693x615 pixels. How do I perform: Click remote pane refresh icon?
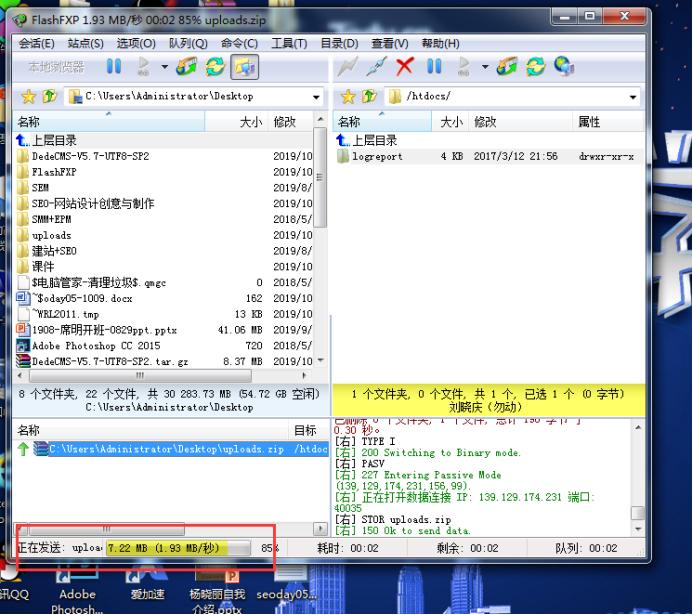(535, 67)
